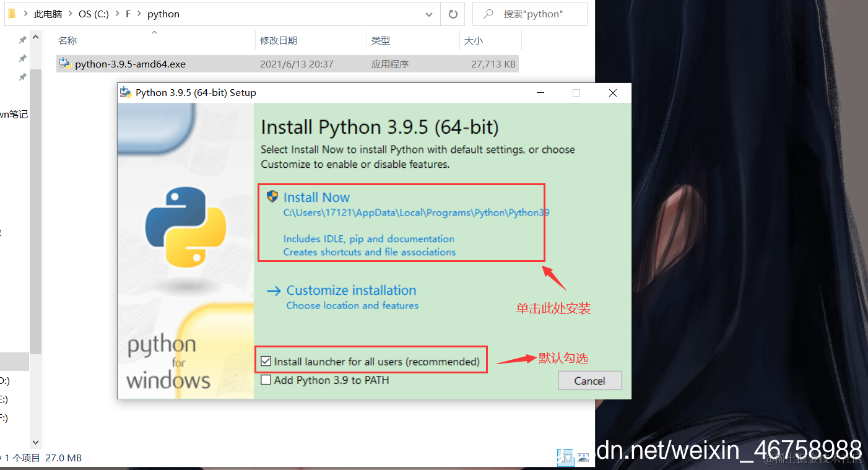The height and width of the screenshot is (470, 868).
Task: Click the 应用程序 type cell
Action: click(x=390, y=64)
